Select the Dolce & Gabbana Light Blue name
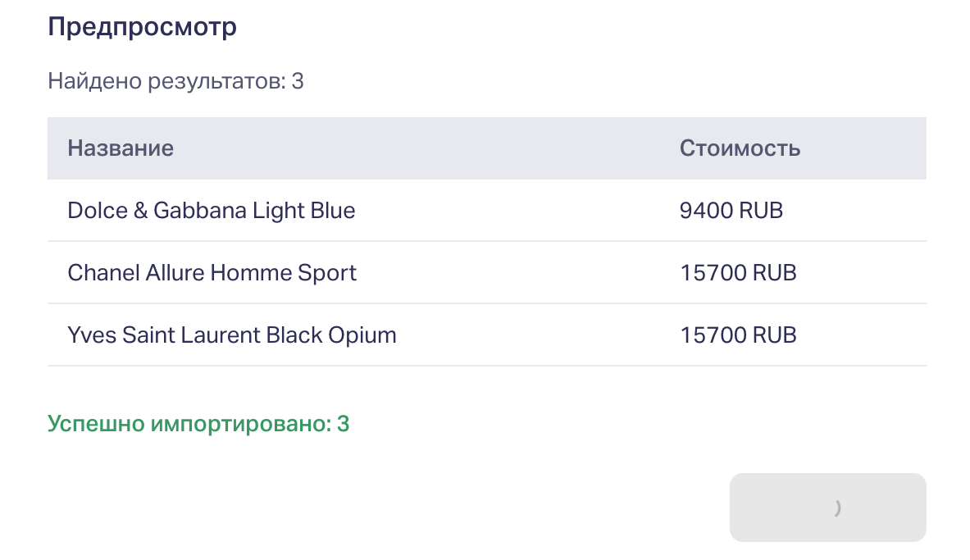 (211, 211)
